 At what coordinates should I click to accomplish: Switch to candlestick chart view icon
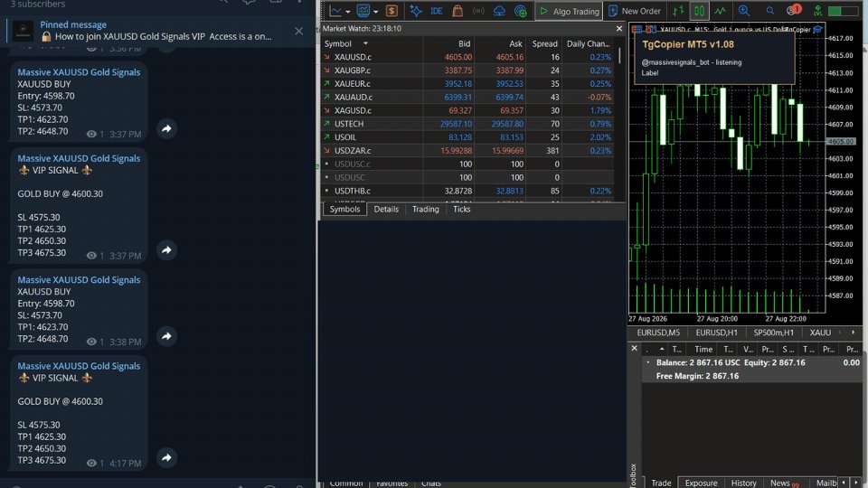click(699, 11)
